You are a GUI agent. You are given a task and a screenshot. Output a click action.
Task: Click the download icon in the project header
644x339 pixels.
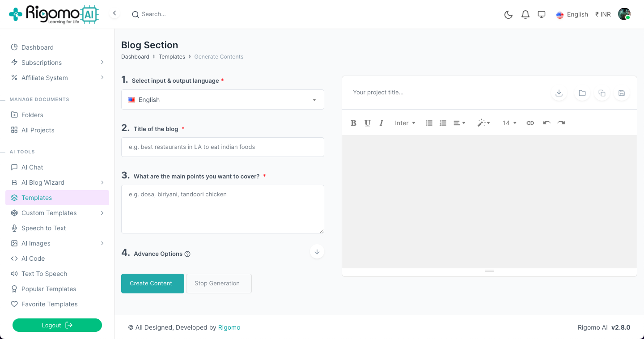(559, 93)
